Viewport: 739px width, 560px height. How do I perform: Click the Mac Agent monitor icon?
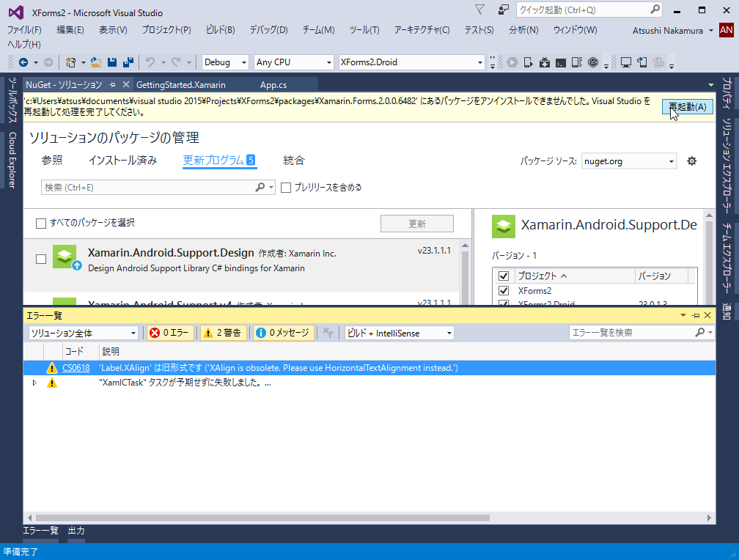(x=626, y=62)
